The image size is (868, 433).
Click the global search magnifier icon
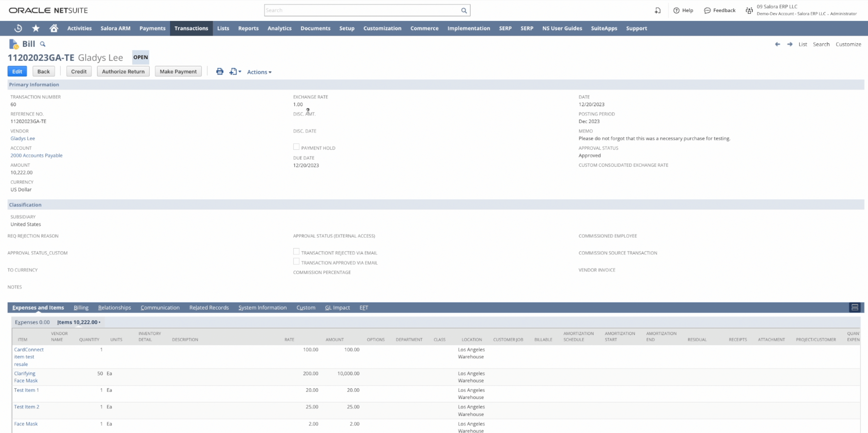click(464, 11)
